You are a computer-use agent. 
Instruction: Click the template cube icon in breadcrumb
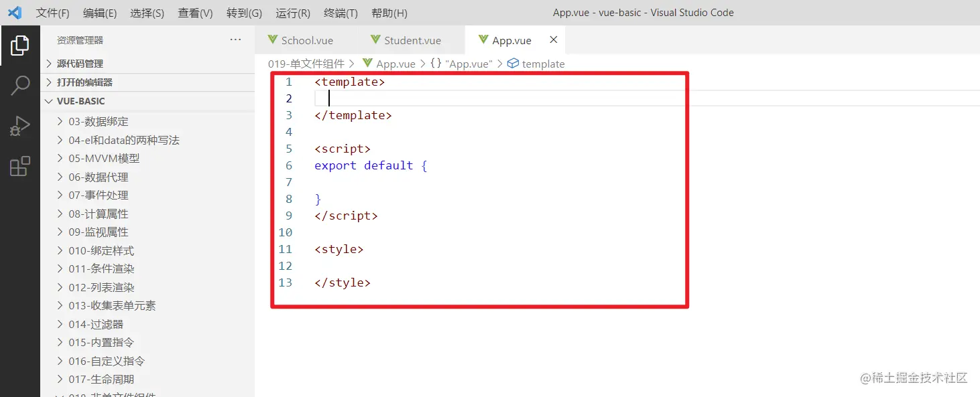513,64
